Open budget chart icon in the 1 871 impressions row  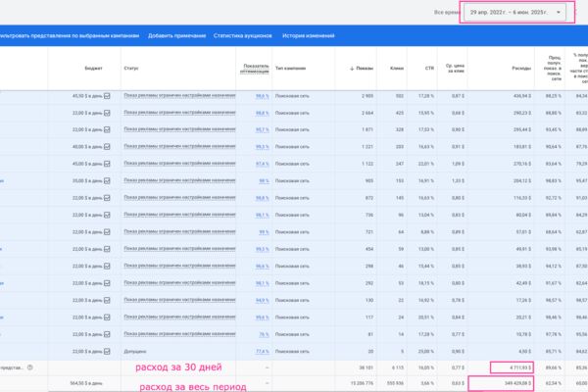pos(107,129)
